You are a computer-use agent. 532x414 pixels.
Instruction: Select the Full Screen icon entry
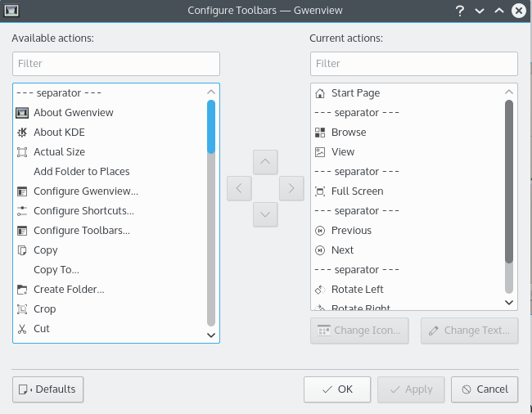click(x=320, y=191)
